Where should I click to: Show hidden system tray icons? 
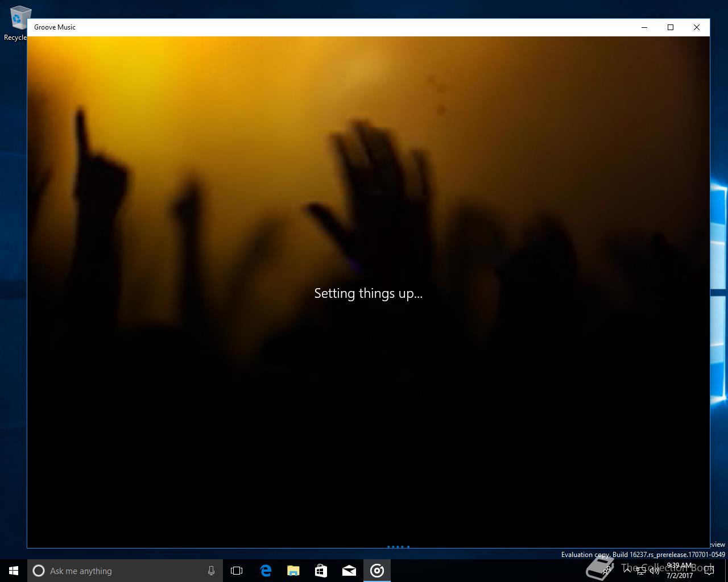[627, 571]
